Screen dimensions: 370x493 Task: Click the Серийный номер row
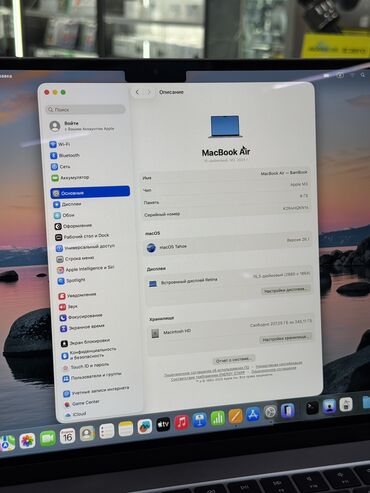tap(226, 212)
